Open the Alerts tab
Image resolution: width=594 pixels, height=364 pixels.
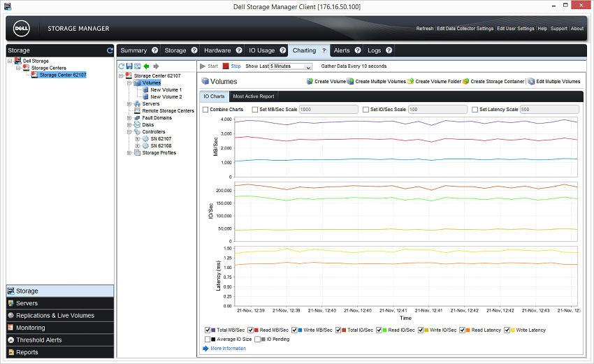342,50
